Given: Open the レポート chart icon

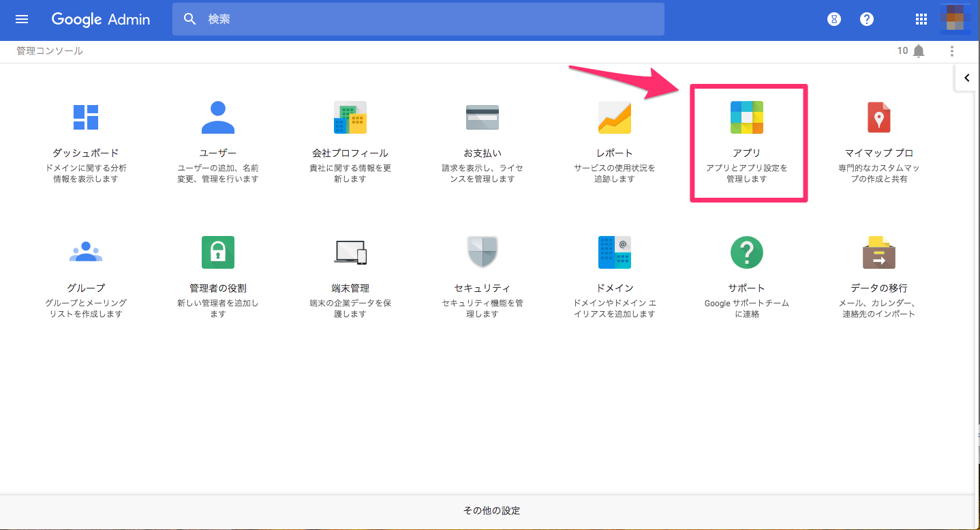Looking at the screenshot, I should tap(615, 117).
